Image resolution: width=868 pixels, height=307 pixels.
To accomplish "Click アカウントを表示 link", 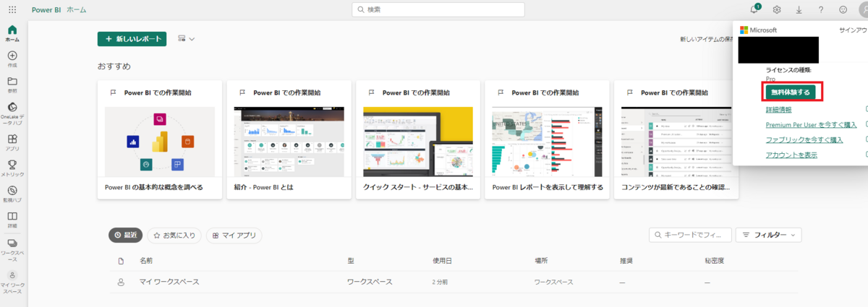I will [x=791, y=155].
